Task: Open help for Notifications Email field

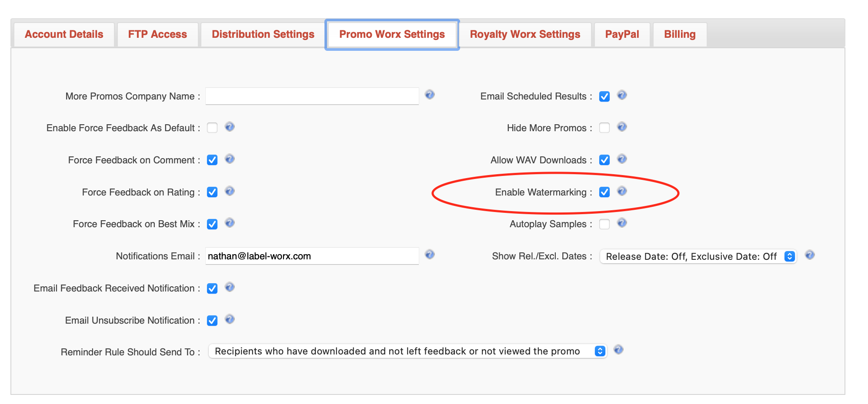Action: click(430, 255)
